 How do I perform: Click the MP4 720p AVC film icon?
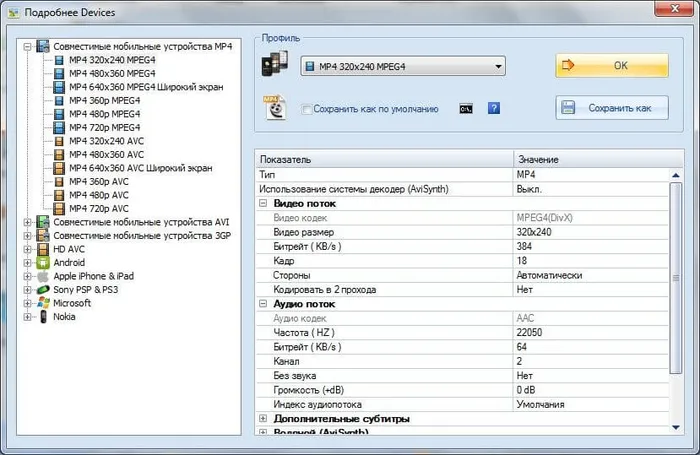(x=59, y=209)
